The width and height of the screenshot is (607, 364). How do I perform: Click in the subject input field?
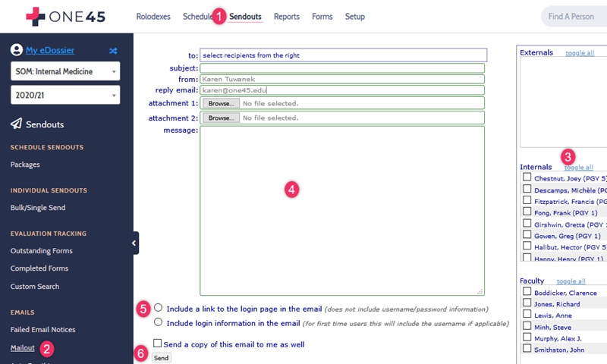point(341,67)
